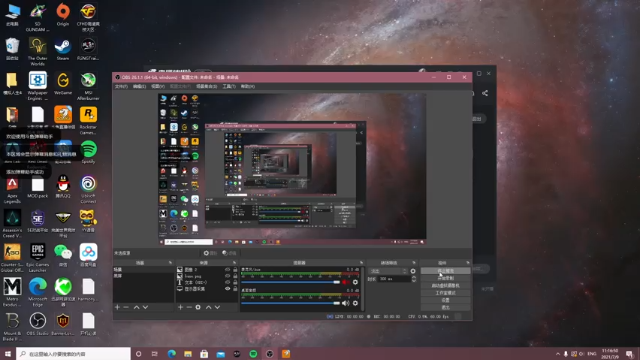This screenshot has height=360, width=640.
Task: Add a new source with the plus icon
Action: 180,307
